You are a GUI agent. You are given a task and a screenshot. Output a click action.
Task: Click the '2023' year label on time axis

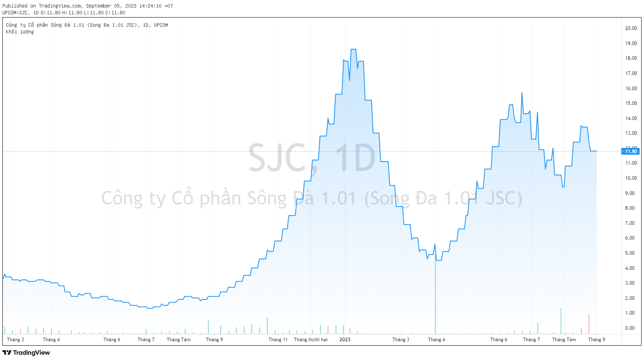tap(345, 340)
